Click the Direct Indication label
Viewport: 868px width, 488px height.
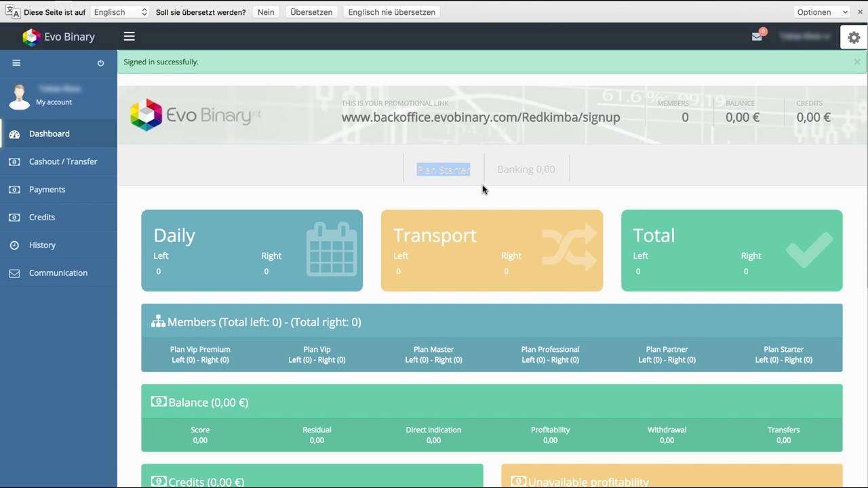tap(433, 430)
